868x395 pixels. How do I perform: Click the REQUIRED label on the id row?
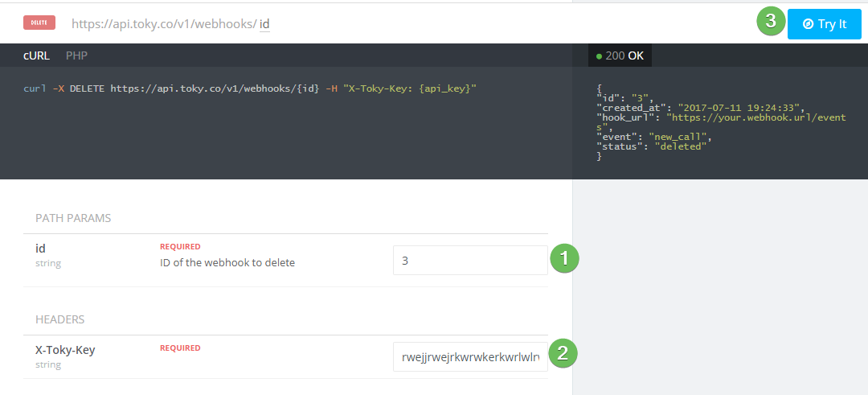(180, 246)
